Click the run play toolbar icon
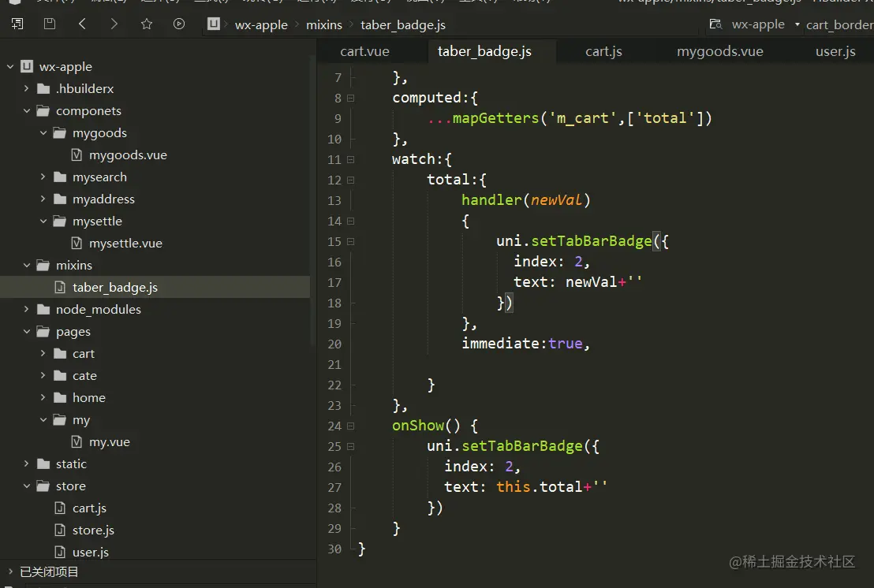 [179, 24]
